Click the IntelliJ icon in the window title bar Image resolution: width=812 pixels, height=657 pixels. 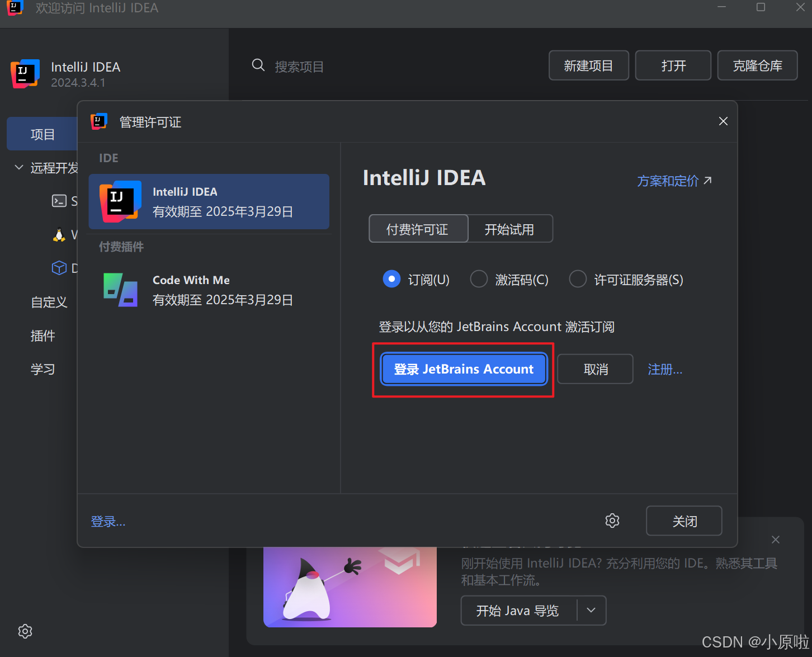click(x=15, y=8)
